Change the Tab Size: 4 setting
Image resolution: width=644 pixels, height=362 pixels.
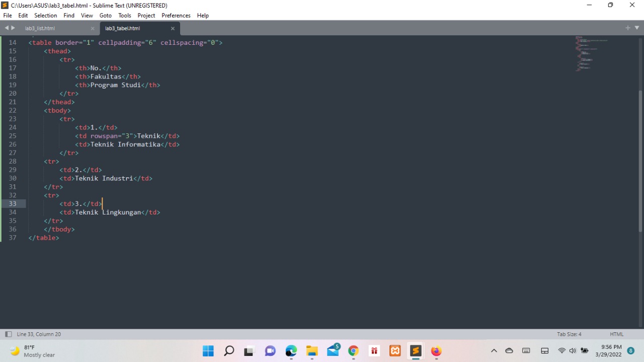click(x=569, y=334)
